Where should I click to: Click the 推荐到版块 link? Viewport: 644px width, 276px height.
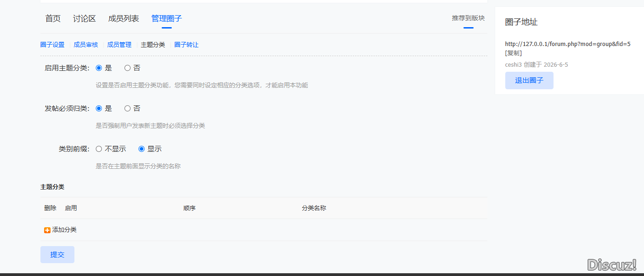tap(468, 18)
